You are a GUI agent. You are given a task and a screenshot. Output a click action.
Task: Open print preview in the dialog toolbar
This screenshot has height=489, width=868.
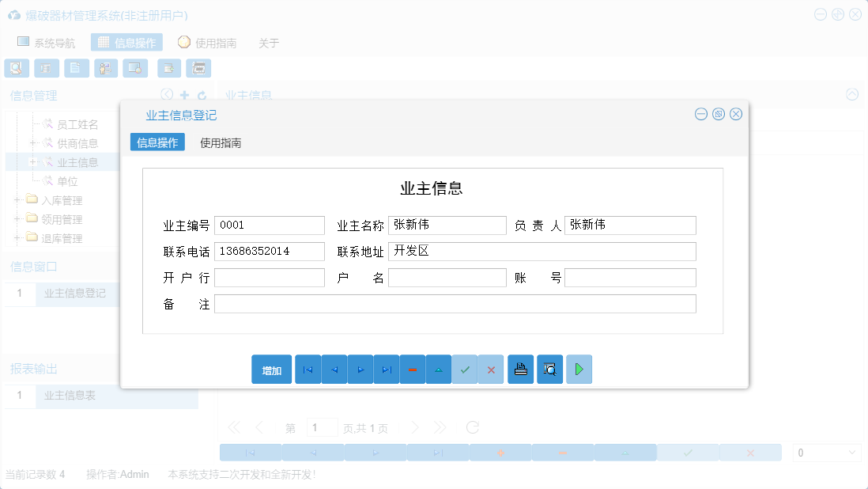pos(549,370)
